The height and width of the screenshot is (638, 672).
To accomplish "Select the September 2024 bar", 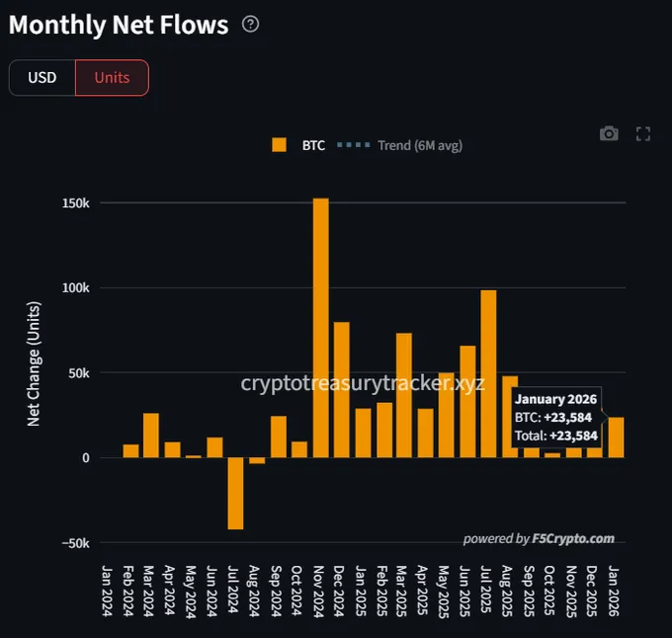I will 279,437.
